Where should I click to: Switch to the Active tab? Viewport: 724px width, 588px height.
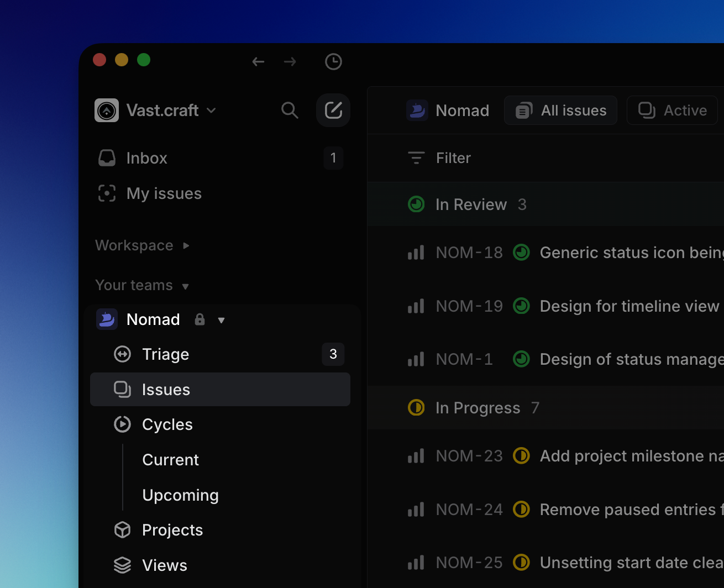[672, 110]
